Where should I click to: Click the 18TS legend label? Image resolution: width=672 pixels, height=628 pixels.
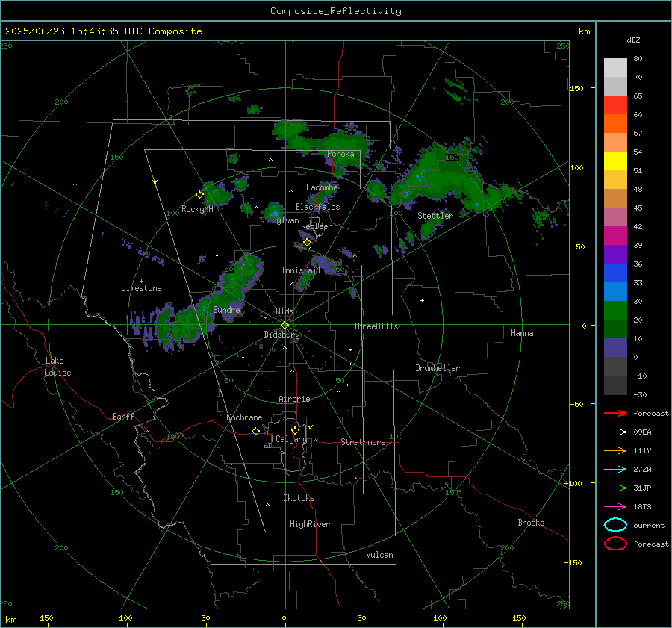point(642,507)
